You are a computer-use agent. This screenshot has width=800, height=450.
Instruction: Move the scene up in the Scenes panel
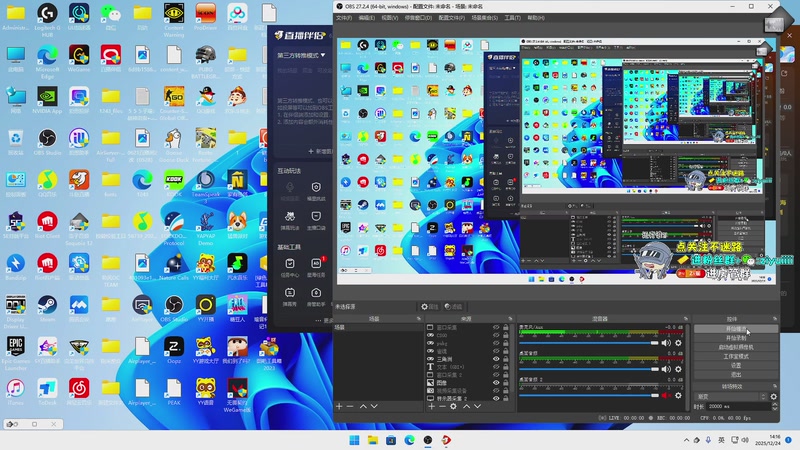tap(363, 406)
